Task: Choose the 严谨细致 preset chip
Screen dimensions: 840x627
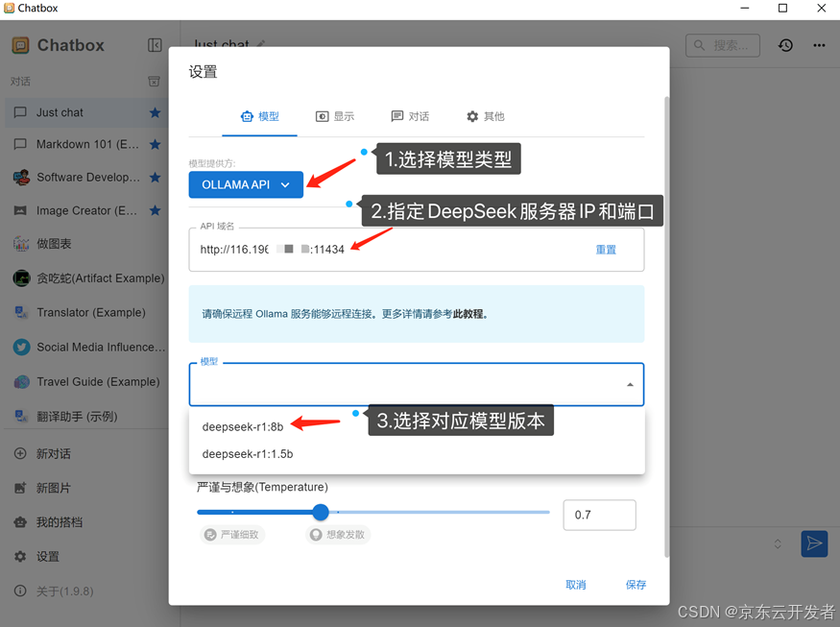Action: 232,534
